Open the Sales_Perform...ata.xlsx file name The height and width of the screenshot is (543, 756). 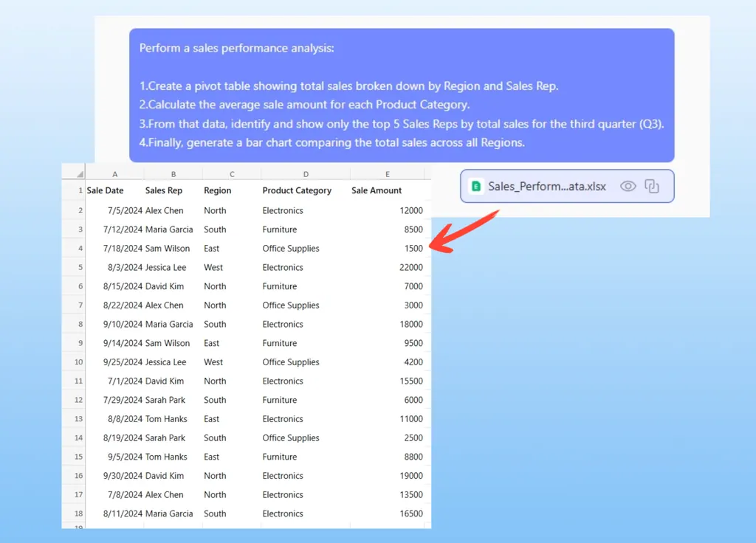[546, 187]
